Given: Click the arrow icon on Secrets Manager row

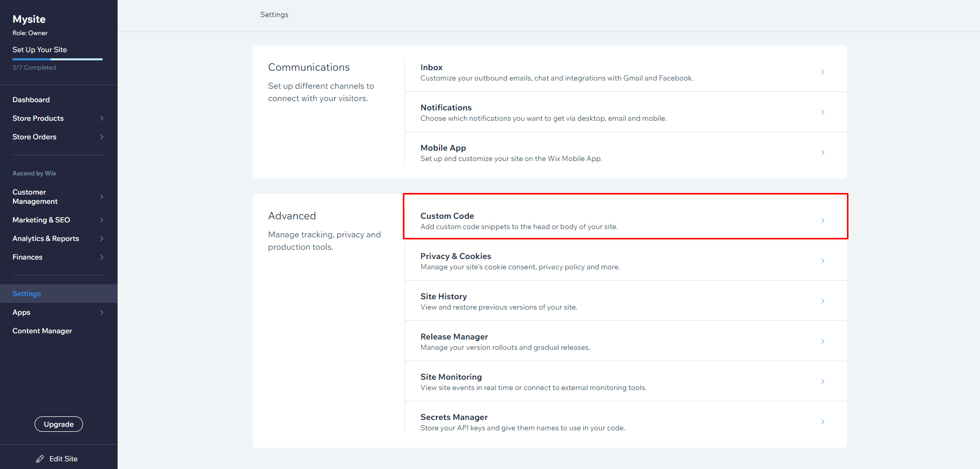Looking at the screenshot, I should tap(823, 422).
